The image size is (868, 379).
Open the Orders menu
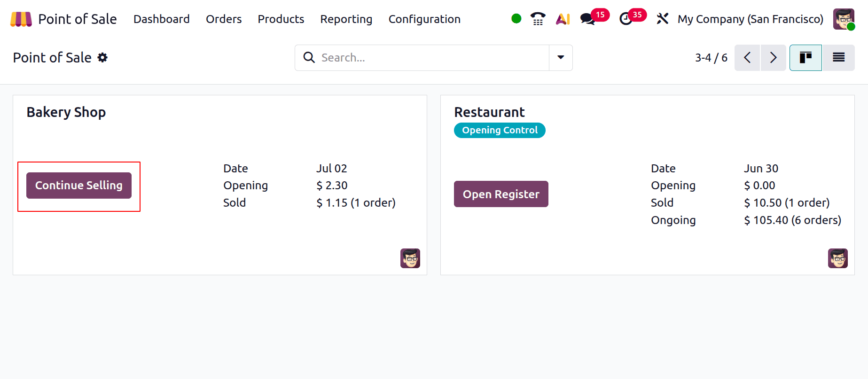[x=224, y=19]
